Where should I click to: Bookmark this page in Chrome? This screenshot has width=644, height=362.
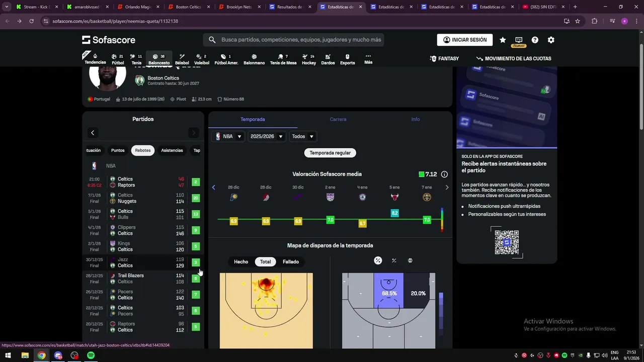[x=578, y=21]
